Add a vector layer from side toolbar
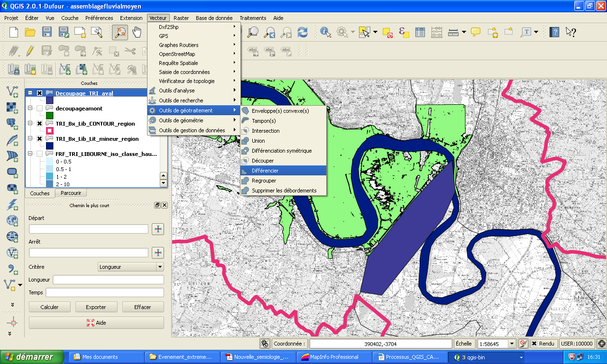 tap(12, 91)
